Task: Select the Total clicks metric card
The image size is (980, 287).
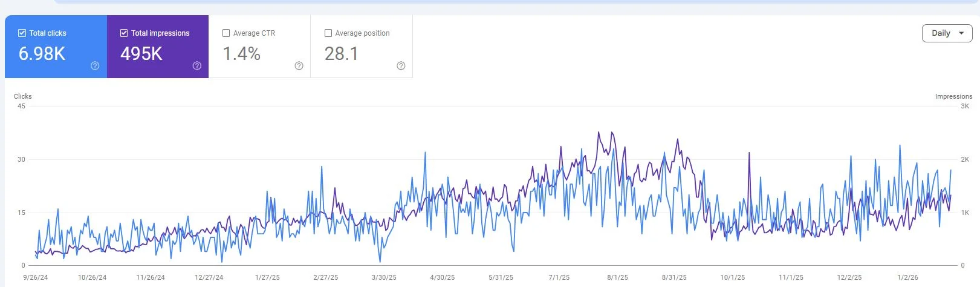Action: tap(56, 47)
